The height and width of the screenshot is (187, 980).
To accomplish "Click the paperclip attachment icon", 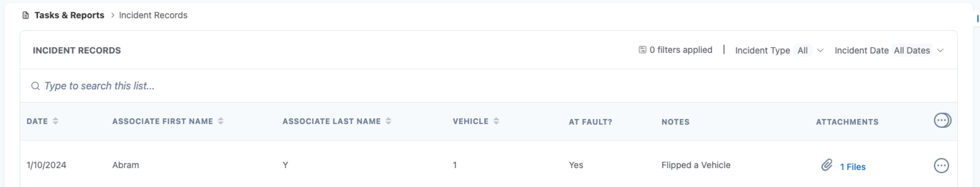I will tap(826, 165).
